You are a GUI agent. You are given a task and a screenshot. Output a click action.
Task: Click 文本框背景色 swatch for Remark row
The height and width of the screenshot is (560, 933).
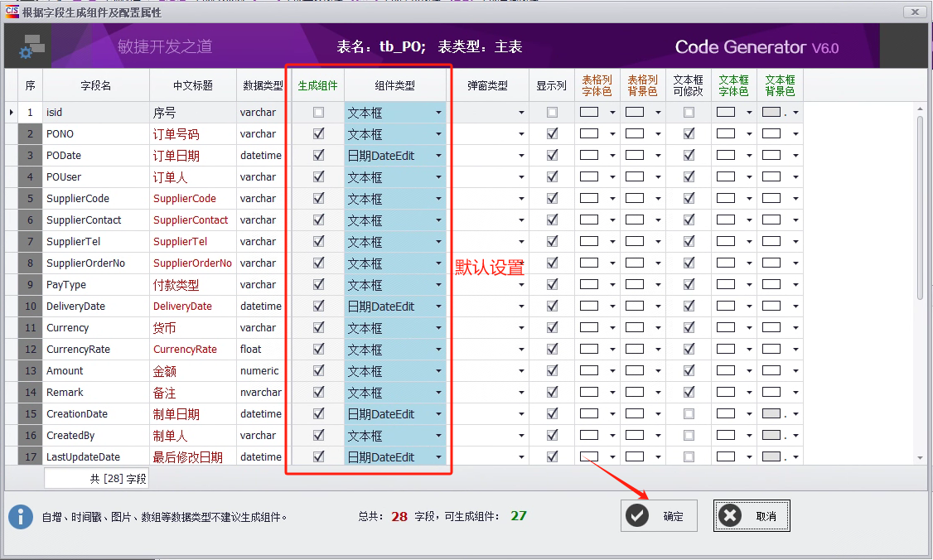tap(771, 392)
